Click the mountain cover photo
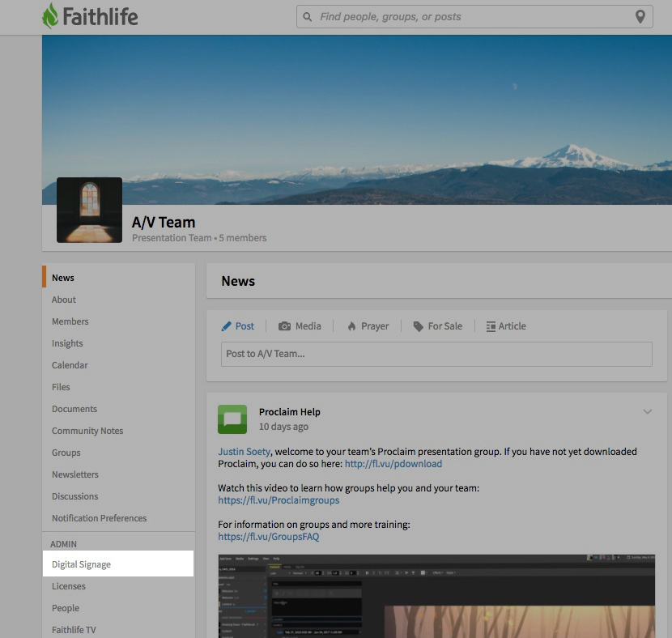Screen dimensions: 672x638 point(356,120)
